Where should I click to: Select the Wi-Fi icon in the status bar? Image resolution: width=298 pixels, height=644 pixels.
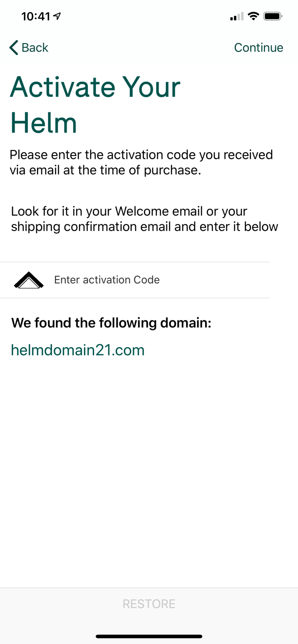[x=252, y=16]
